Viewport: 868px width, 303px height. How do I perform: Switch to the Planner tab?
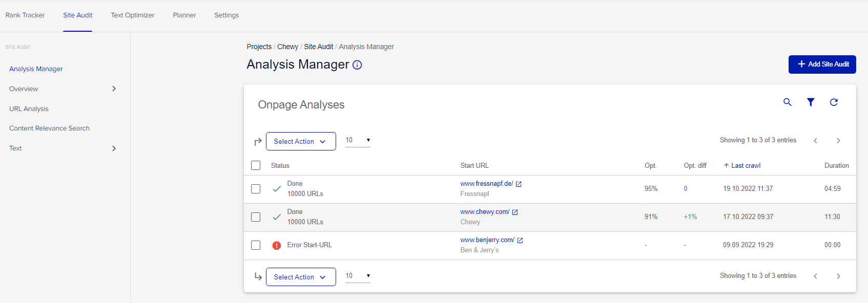184,15
